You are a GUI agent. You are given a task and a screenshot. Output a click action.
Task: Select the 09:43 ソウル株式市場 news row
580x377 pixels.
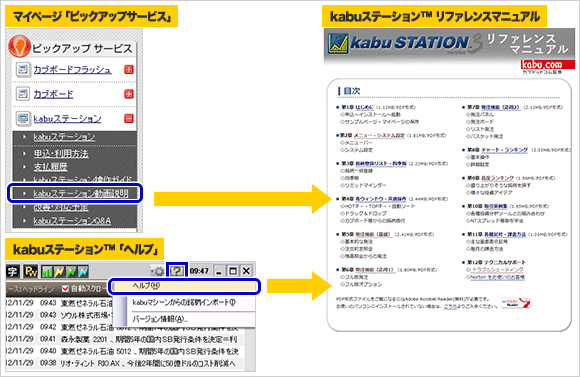tap(59, 315)
